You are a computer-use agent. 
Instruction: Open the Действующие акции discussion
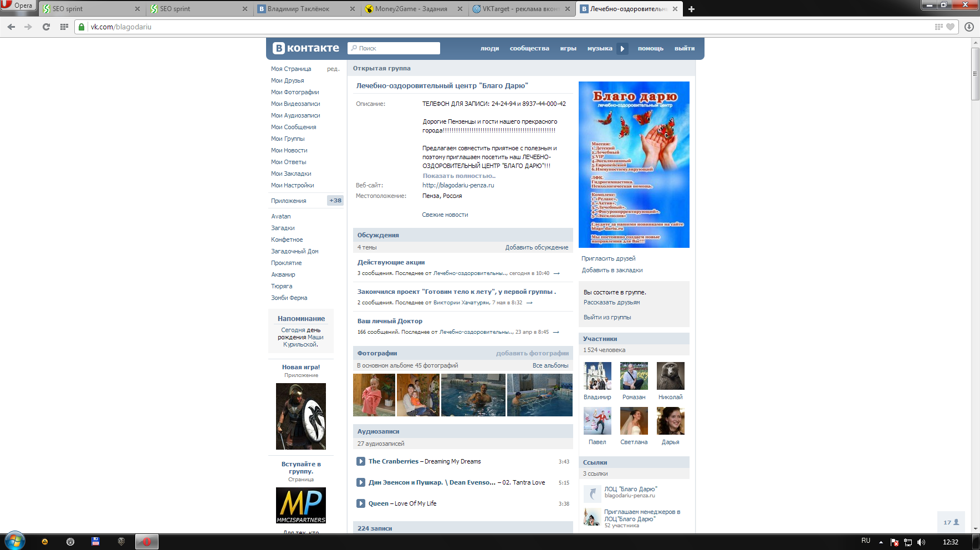[391, 262]
